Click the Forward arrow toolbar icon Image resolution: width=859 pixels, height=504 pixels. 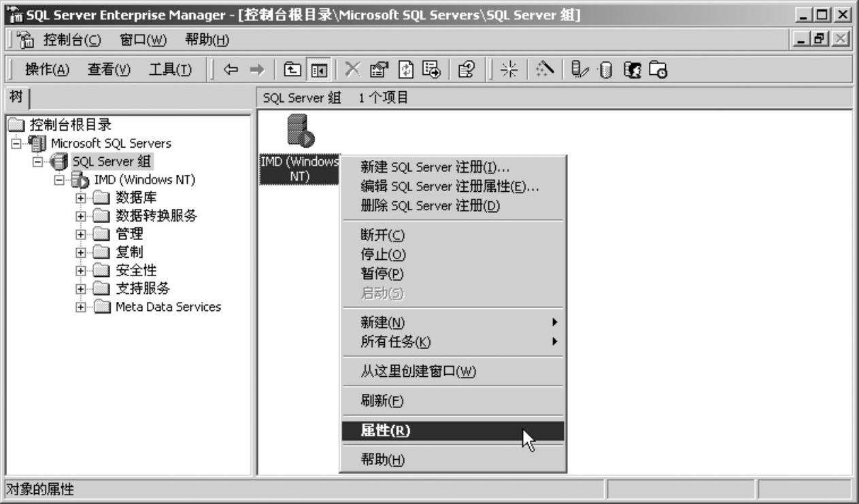click(256, 69)
